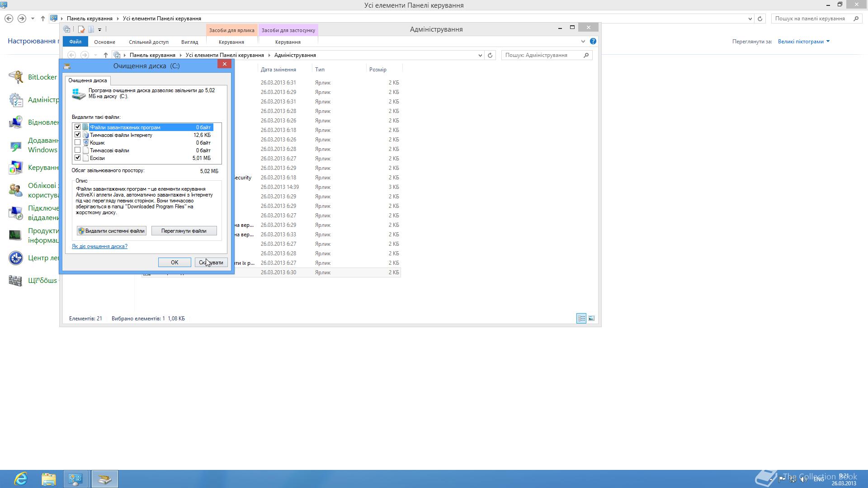Image resolution: width=868 pixels, height=488 pixels.
Task: Check the 'Тимчасові файли' checkbox
Action: (78, 150)
